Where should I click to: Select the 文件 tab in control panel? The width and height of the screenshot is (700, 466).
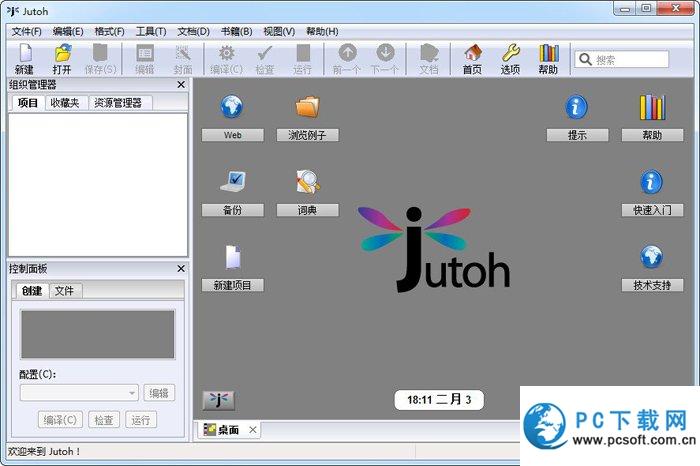[64, 291]
